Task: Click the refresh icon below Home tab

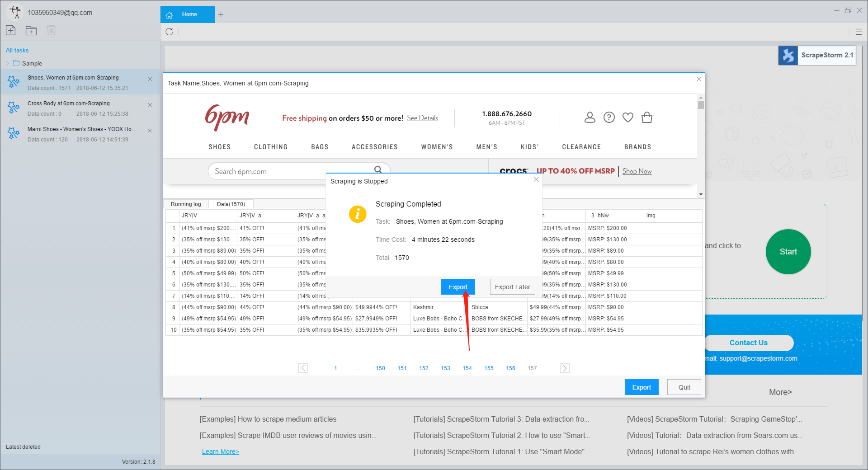Action: coord(169,32)
